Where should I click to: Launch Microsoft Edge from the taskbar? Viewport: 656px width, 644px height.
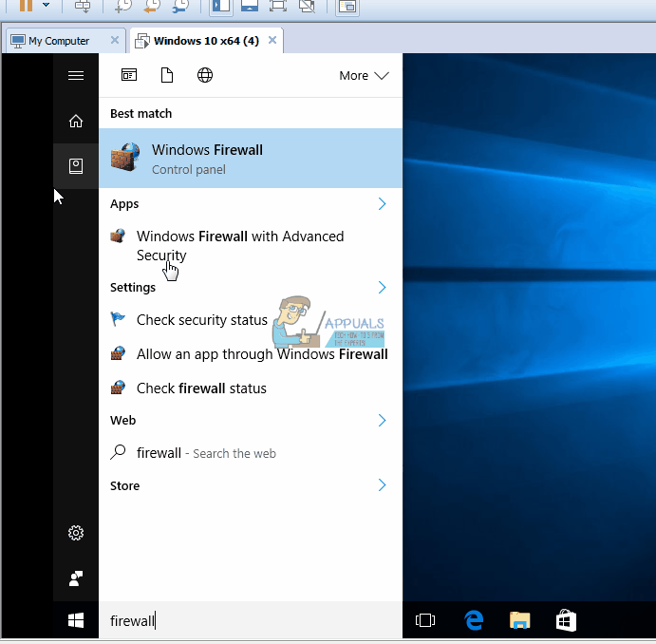[x=474, y=621]
